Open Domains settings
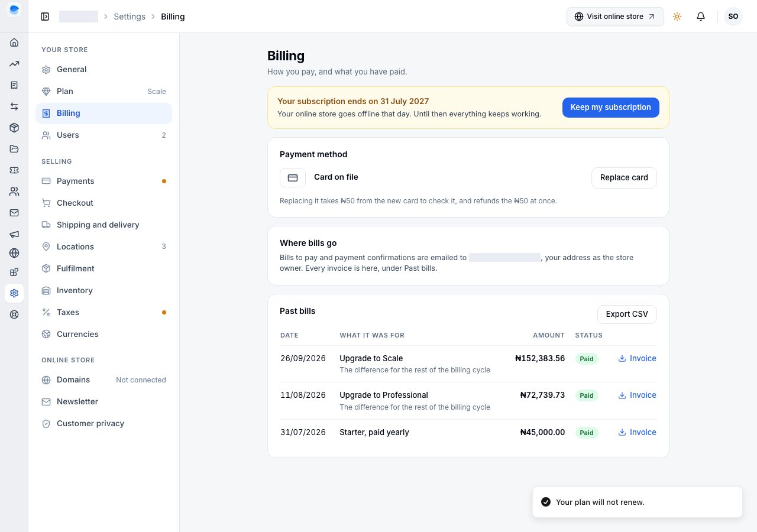Image resolution: width=757 pixels, height=532 pixels. click(103, 379)
